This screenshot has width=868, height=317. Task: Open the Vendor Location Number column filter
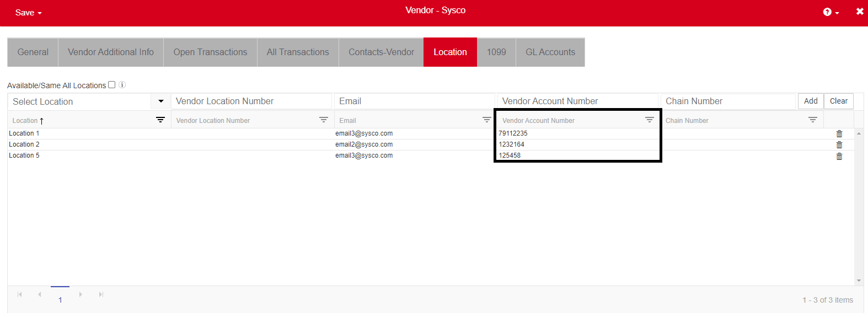(324, 120)
